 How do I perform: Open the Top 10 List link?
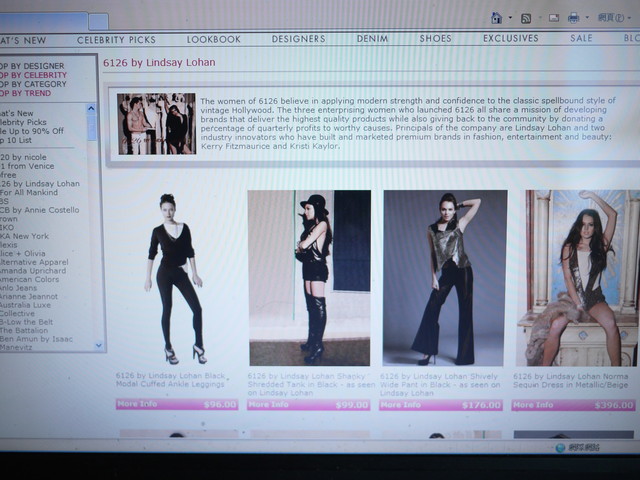(16, 140)
